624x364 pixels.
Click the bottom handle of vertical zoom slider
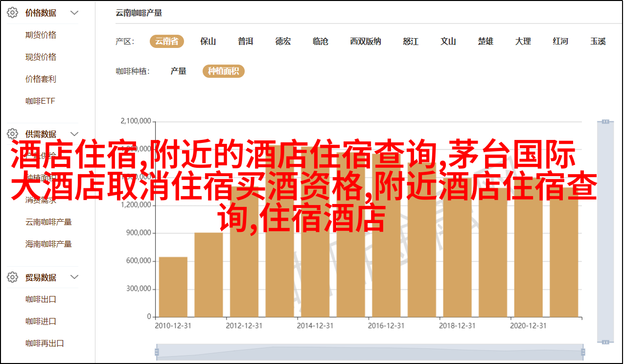[605, 341]
